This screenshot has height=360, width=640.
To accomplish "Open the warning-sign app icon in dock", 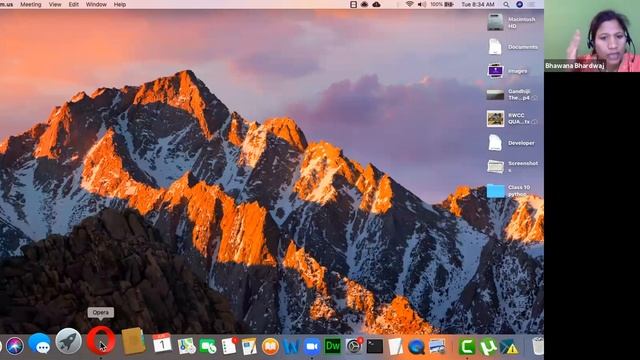I will tap(509, 346).
